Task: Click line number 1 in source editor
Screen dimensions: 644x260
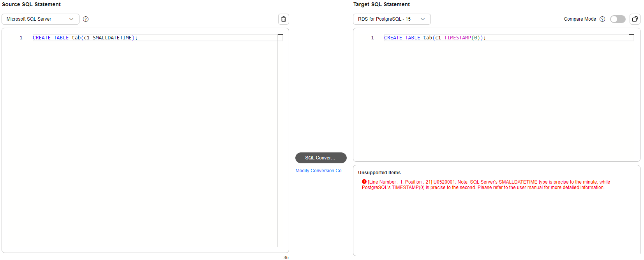Action: tap(21, 38)
